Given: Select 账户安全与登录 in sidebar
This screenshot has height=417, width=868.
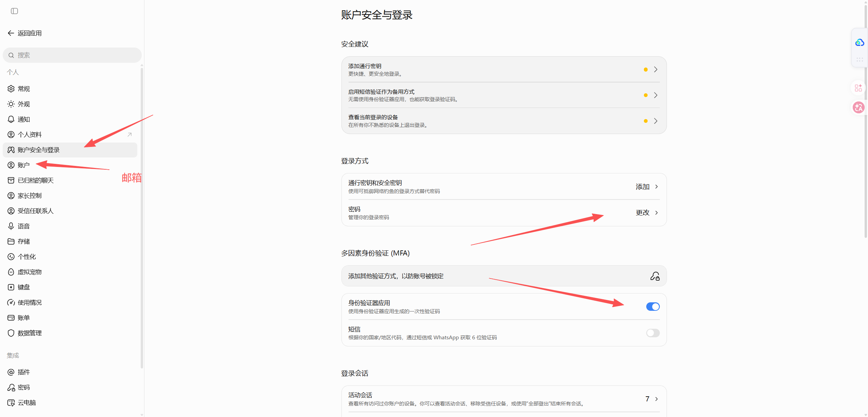Looking at the screenshot, I should coord(70,150).
